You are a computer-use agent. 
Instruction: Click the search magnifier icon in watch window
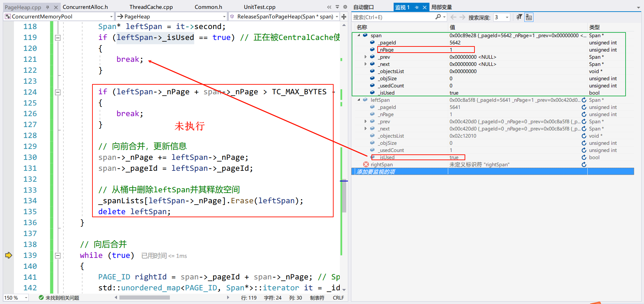click(438, 17)
